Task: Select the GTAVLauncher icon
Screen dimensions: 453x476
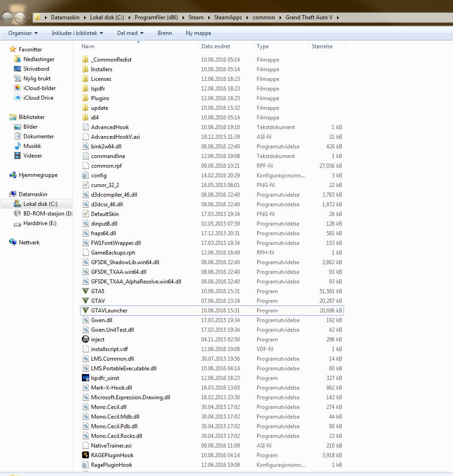Action: 86,311
